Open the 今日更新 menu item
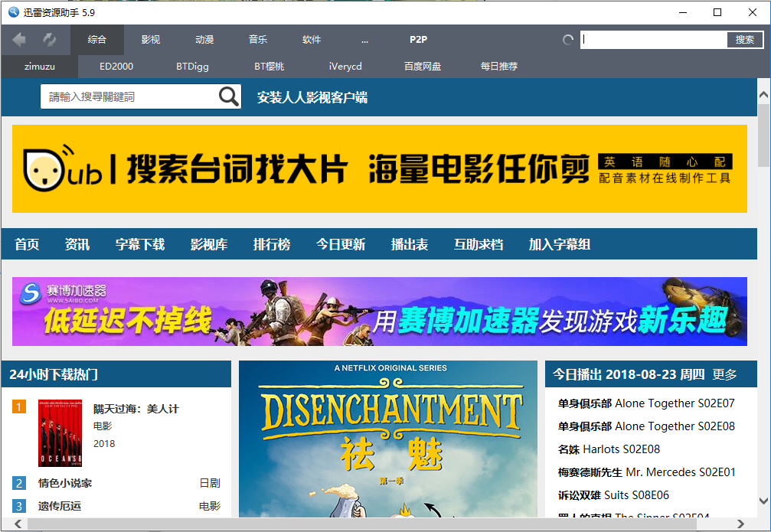 pyautogui.click(x=341, y=243)
